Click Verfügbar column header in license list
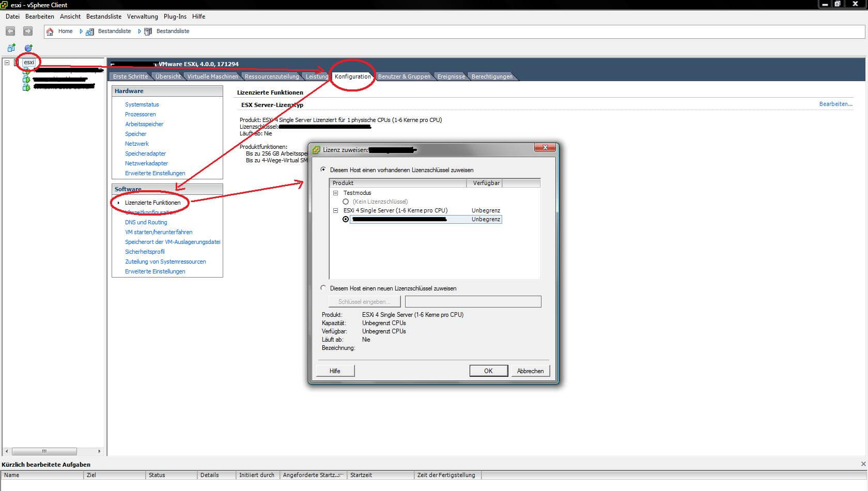The image size is (868, 491). [485, 183]
